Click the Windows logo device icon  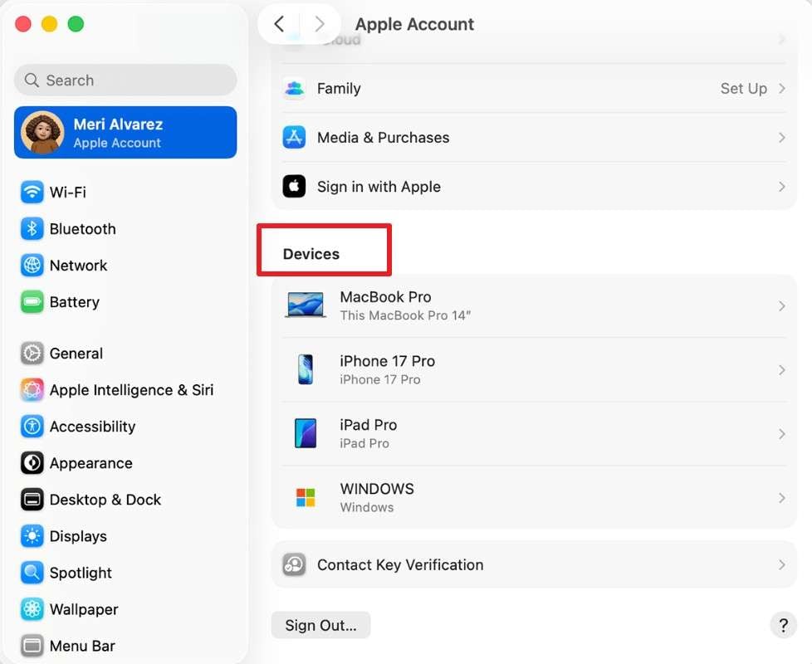tap(306, 497)
